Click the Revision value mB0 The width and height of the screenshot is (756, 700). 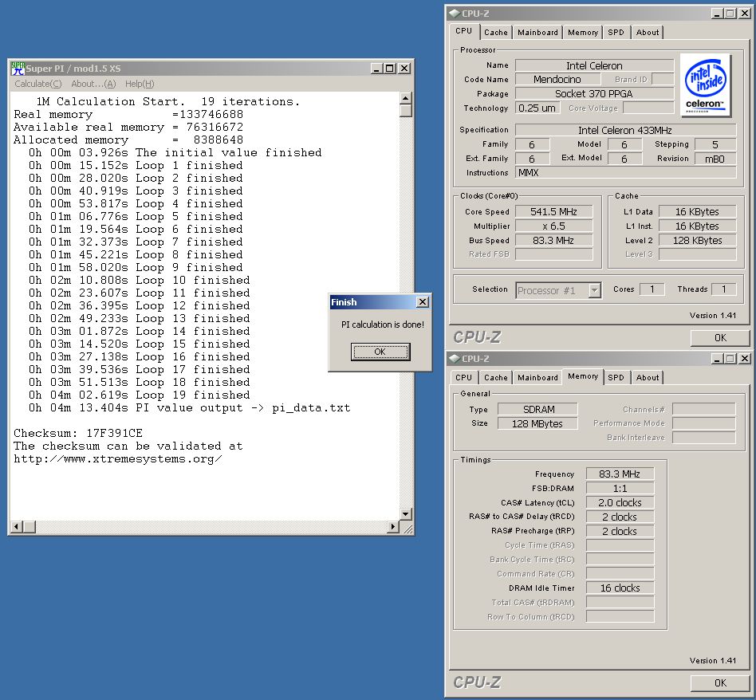(x=715, y=159)
